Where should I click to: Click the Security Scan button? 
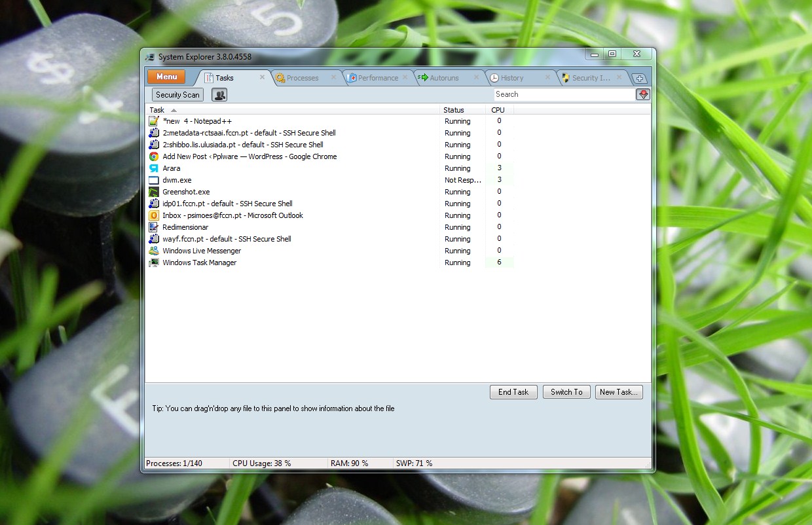click(x=177, y=95)
